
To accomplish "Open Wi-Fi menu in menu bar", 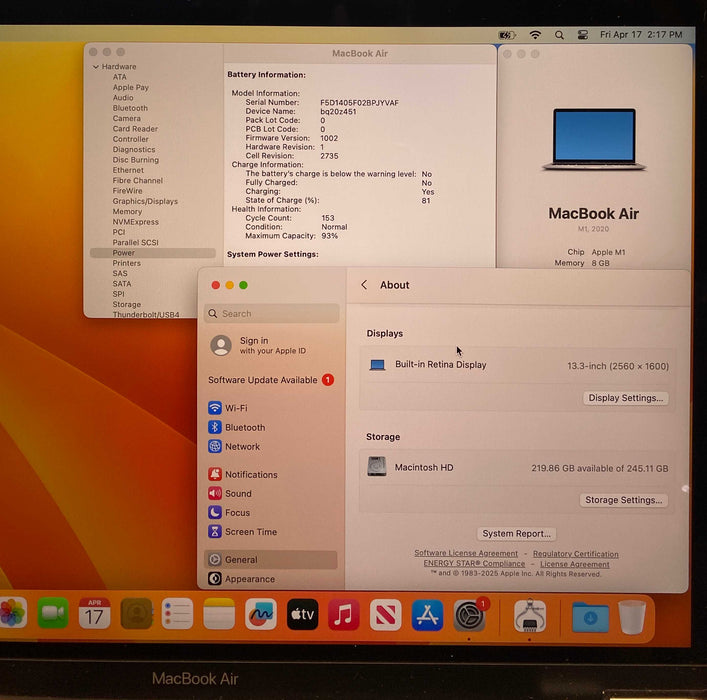I will click(x=535, y=35).
